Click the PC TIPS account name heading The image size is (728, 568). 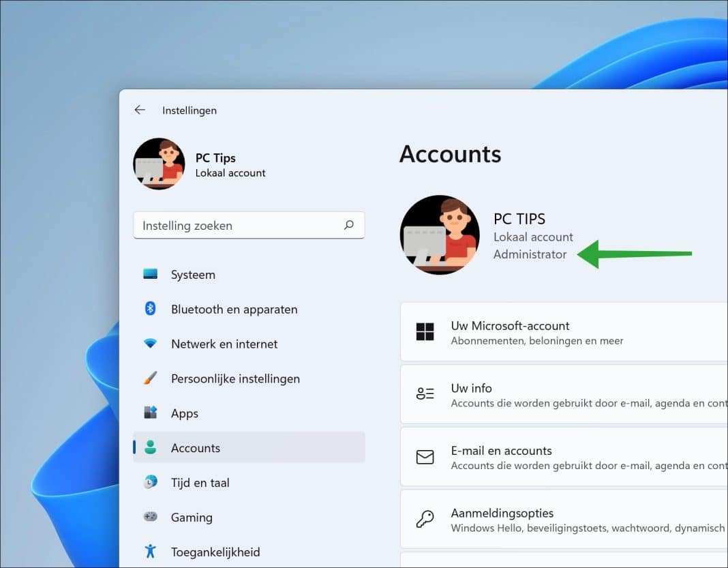pos(519,219)
